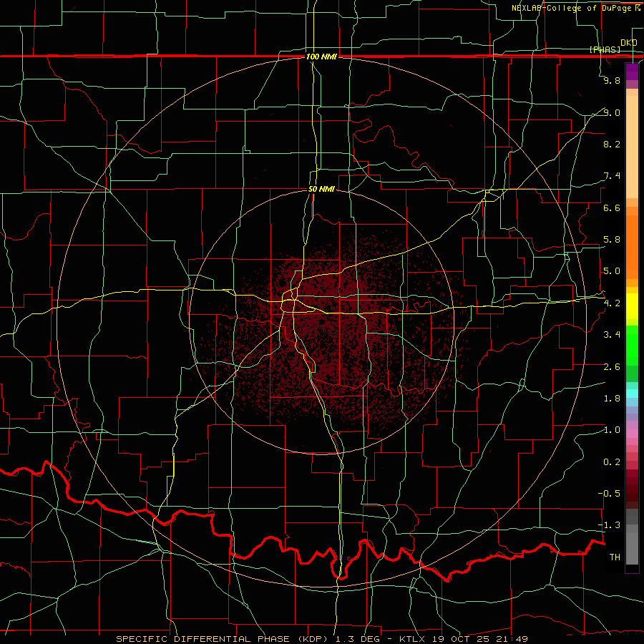Screen dimensions: 644x644
Task: Select the 1.8 legend scale value
Action: (x=612, y=399)
